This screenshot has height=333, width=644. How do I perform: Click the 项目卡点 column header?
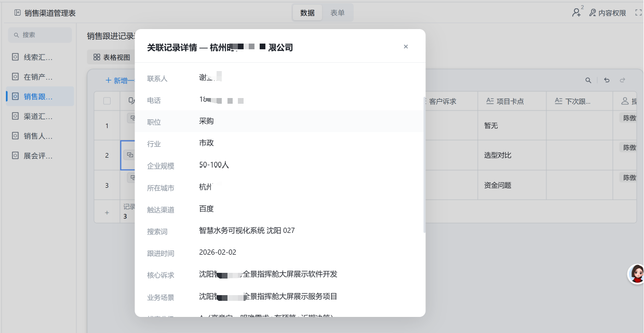(x=512, y=102)
